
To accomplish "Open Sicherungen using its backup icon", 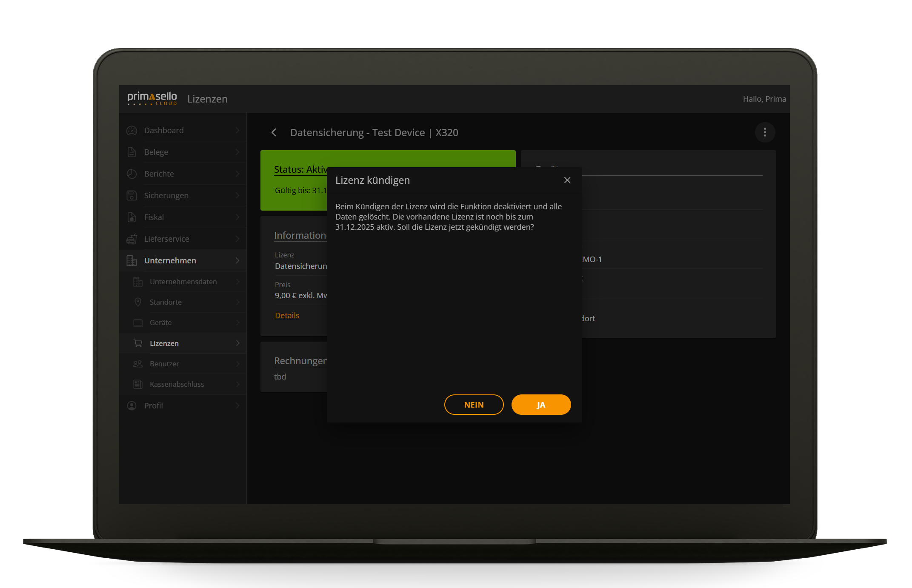I will 132,195.
